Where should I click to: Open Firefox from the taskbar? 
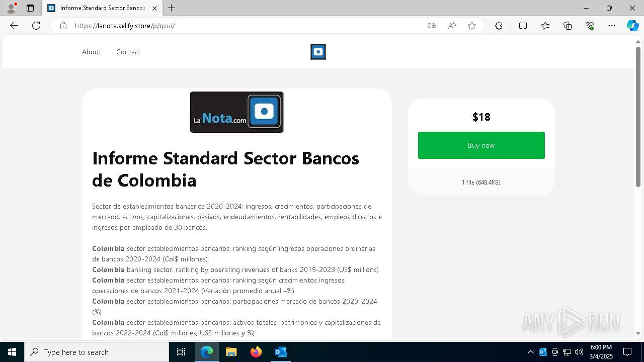pyautogui.click(x=256, y=352)
